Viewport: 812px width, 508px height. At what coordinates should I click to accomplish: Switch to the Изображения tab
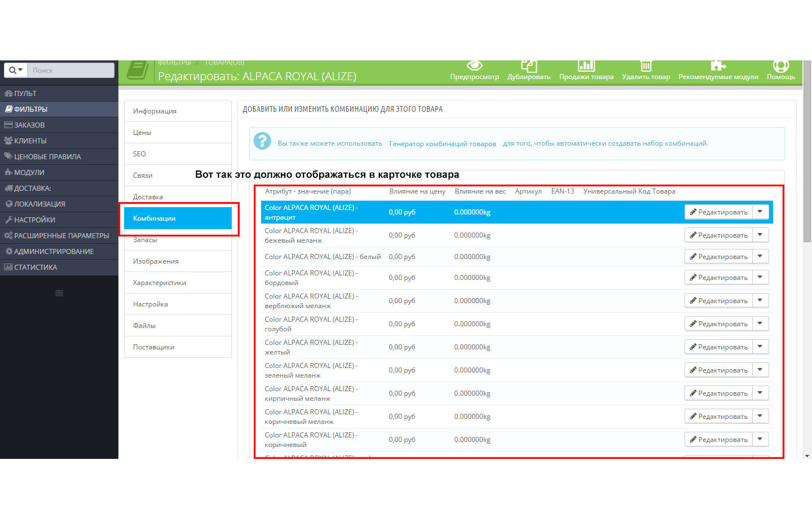pos(178,261)
